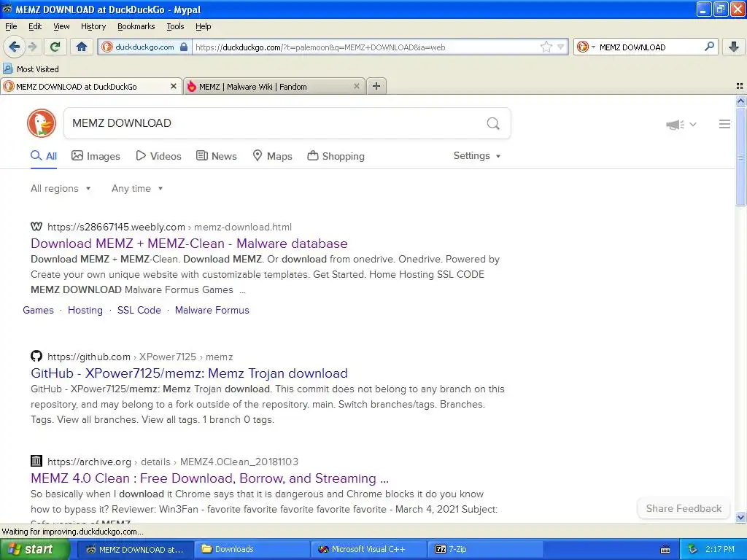The height and width of the screenshot is (560, 747).
Task: Switch to News results
Action: click(216, 156)
